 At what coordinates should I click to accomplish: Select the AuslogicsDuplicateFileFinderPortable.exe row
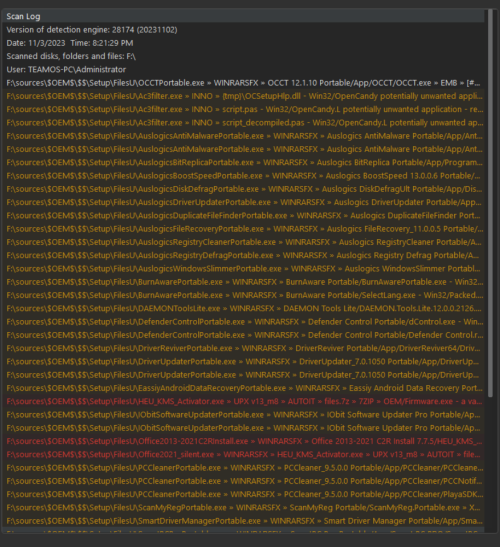point(243,216)
